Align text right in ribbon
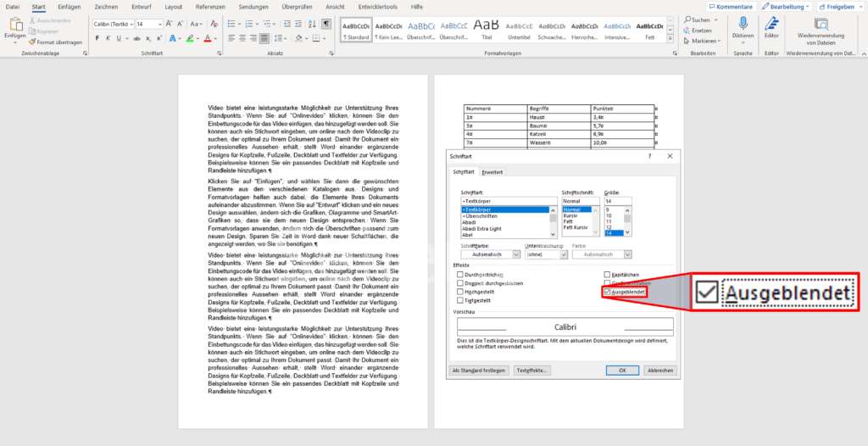This screenshot has height=446, width=868. (x=253, y=38)
